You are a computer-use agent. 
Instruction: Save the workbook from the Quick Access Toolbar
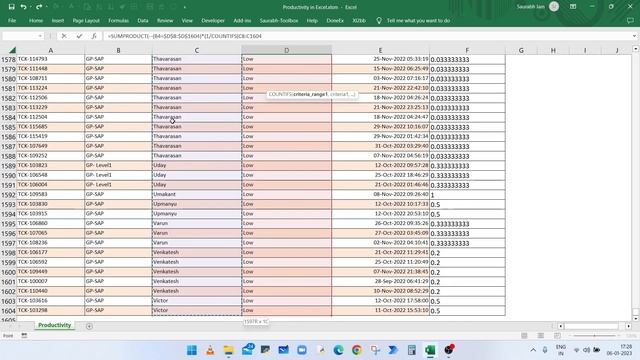click(11, 7)
